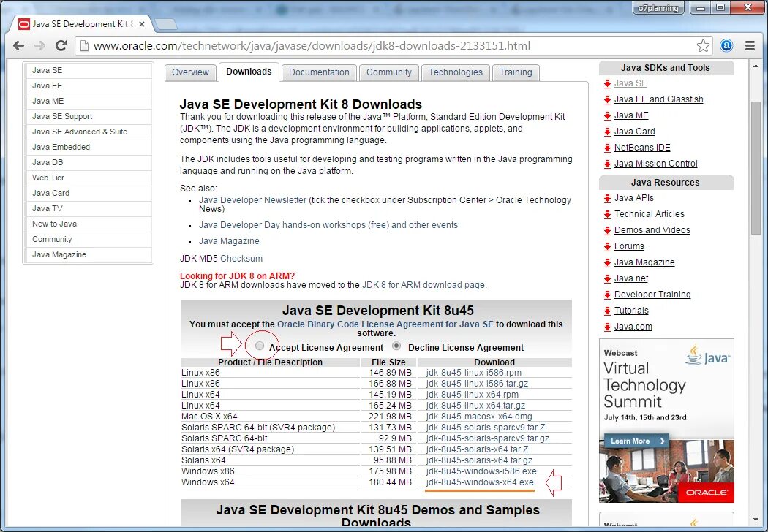Click the red download icon beside Java EE and Glassfish
Screen dimensions: 768x532
pos(607,99)
